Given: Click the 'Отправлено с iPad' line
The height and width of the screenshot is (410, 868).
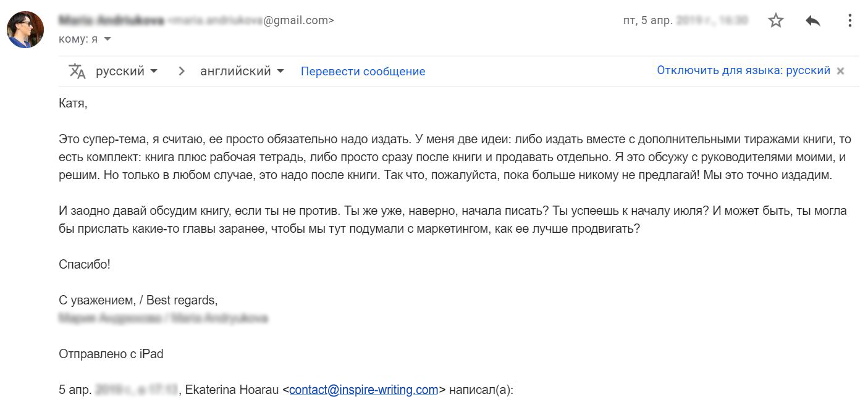Looking at the screenshot, I should pyautogui.click(x=111, y=354).
